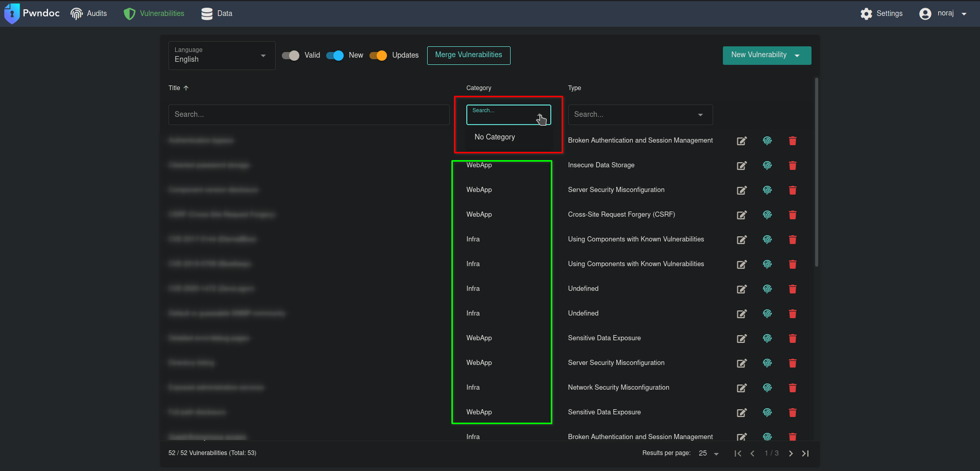Screen dimensions: 980x471
Task: Switch to the Audits section
Action: [x=89, y=13]
